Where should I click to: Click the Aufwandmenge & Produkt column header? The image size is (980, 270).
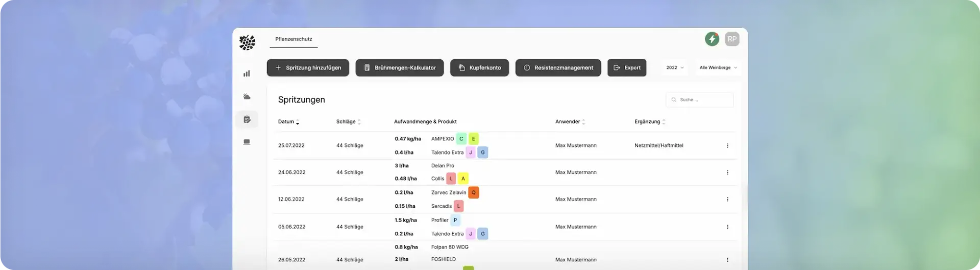tap(425, 122)
